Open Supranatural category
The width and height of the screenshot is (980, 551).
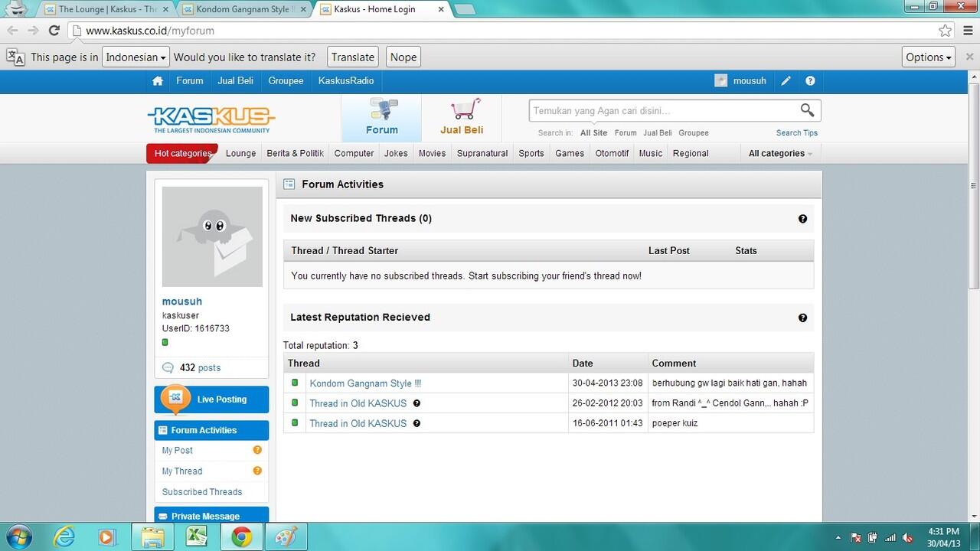(482, 153)
